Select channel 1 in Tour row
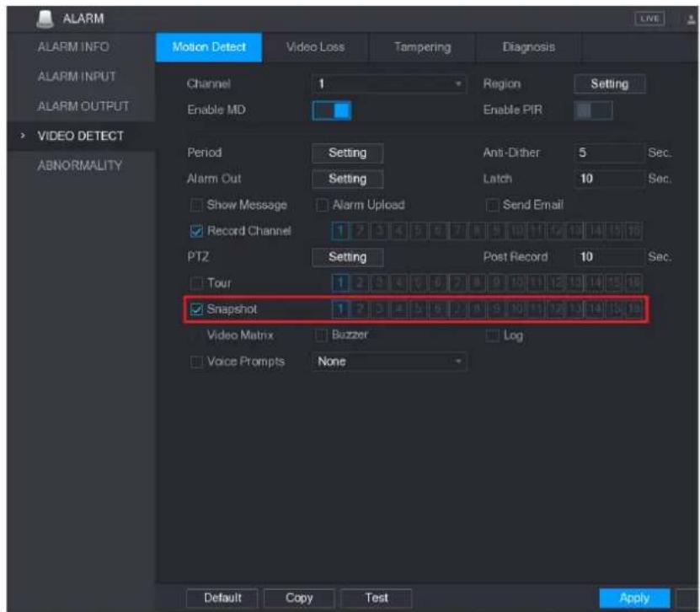Viewport: 700px width, 612px height. 340,282
